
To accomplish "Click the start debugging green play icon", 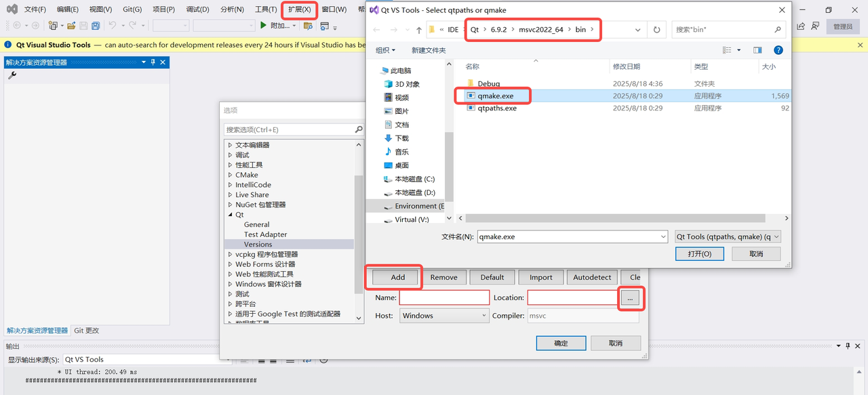I will [x=263, y=26].
